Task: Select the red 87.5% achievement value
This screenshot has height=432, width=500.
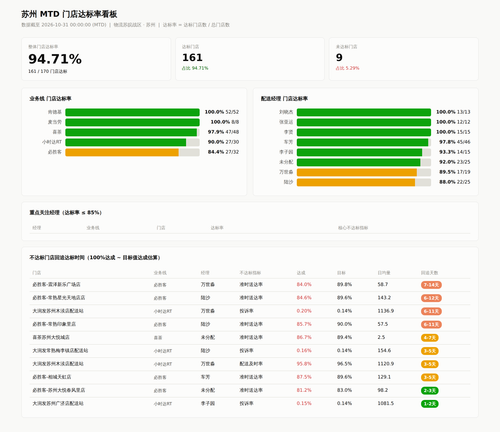Action: pos(304,377)
